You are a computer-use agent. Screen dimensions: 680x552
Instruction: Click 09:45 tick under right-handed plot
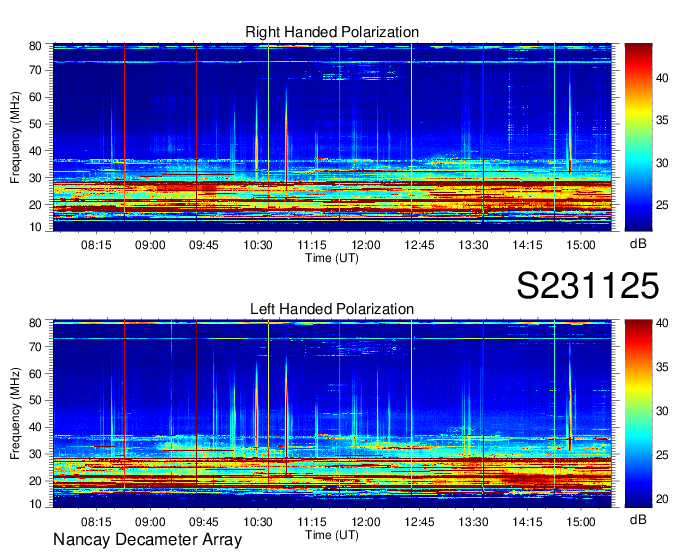click(204, 245)
